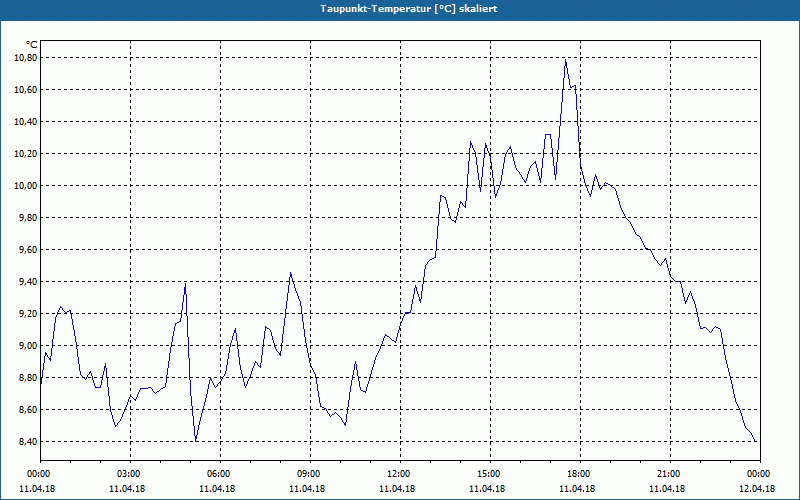Click the "00:00" label above 12.04.18
The height and width of the screenshot is (500, 800).
[x=760, y=474]
